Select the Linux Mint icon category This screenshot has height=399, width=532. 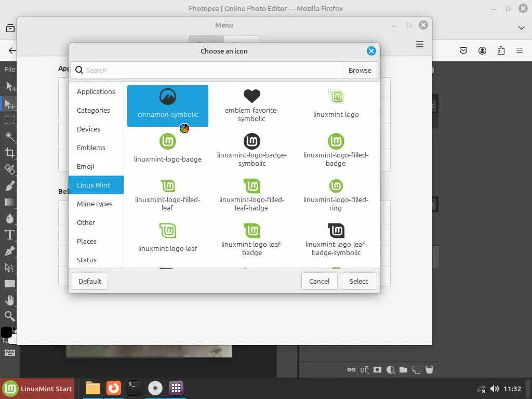[96, 185]
